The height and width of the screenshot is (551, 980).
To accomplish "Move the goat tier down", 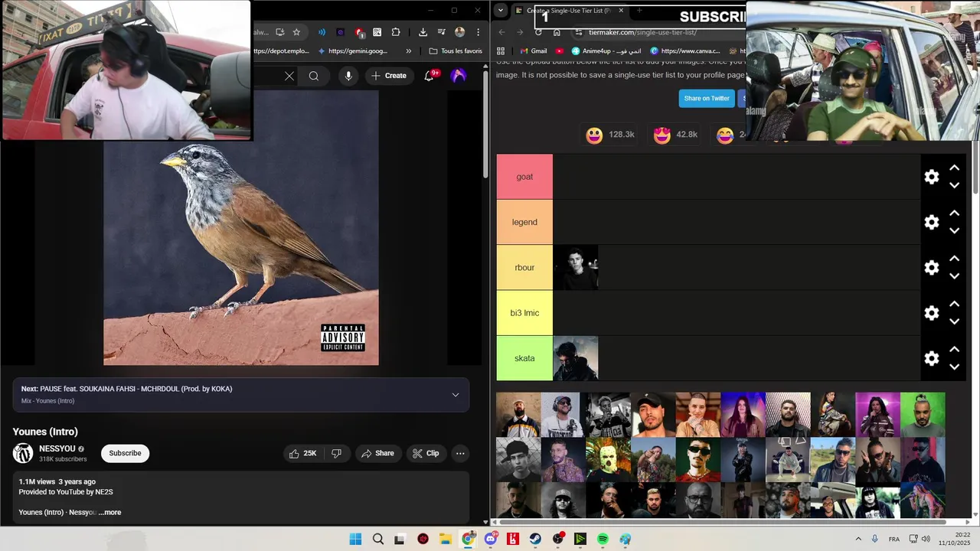I will (954, 185).
